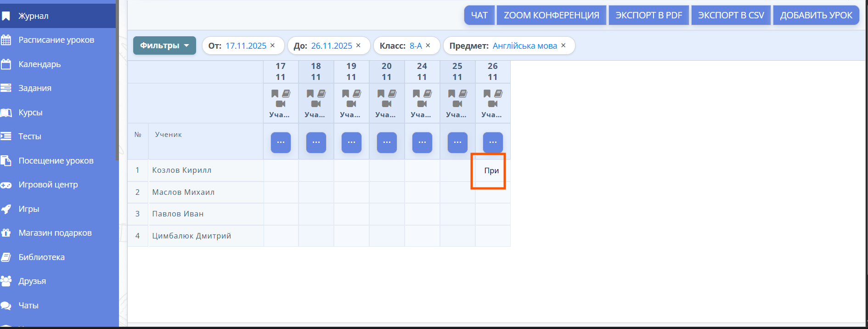This screenshot has height=329, width=868.
Task: Open Посещение уроков menu item
Action: [x=56, y=161]
